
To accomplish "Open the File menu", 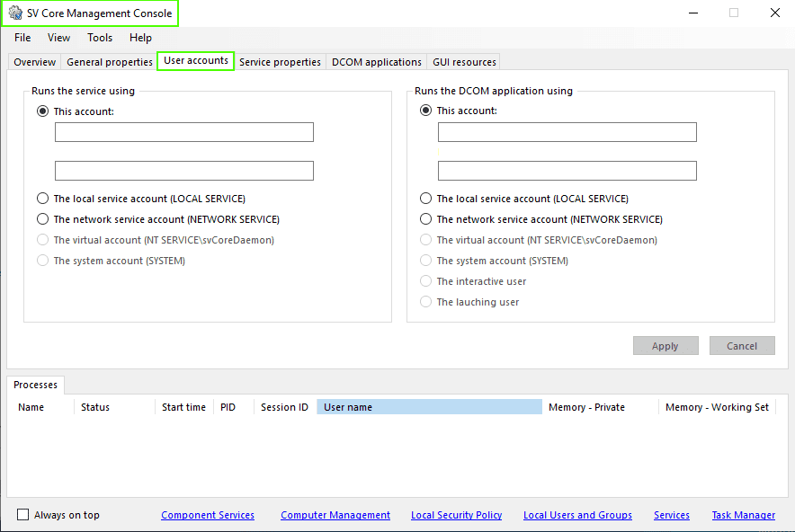I will tap(22, 38).
